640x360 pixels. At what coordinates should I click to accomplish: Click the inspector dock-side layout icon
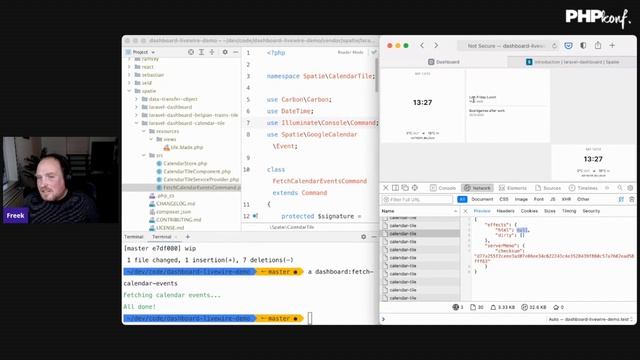pos(395,188)
